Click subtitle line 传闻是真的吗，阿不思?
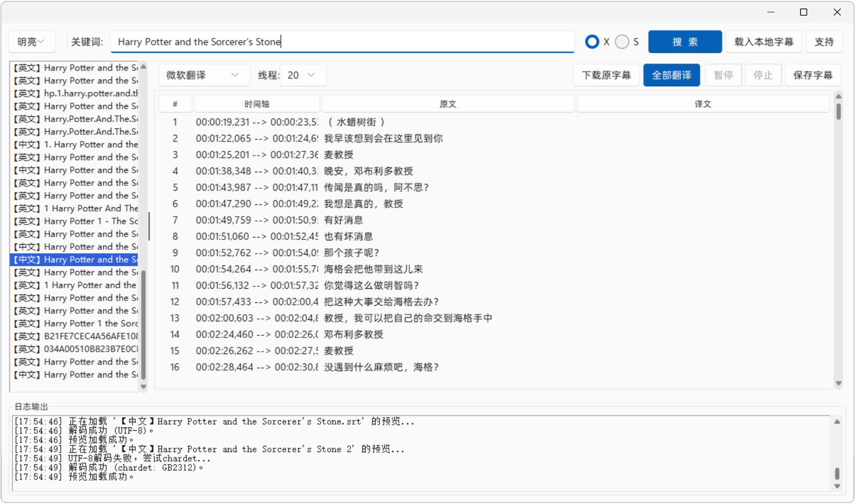This screenshot has width=855, height=504. pos(376,187)
